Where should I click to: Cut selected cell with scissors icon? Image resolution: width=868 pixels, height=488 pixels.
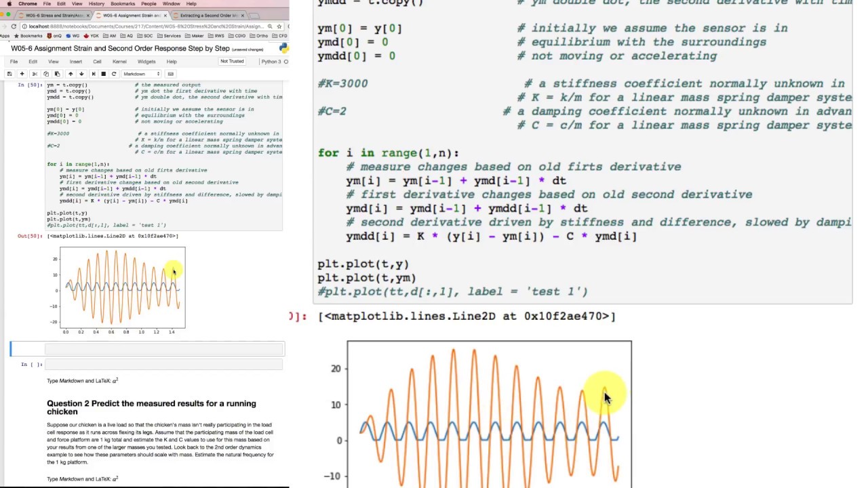35,74
